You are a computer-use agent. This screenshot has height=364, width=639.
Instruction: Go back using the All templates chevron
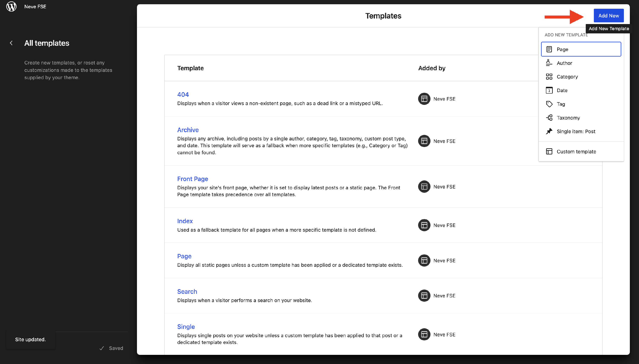pos(11,43)
